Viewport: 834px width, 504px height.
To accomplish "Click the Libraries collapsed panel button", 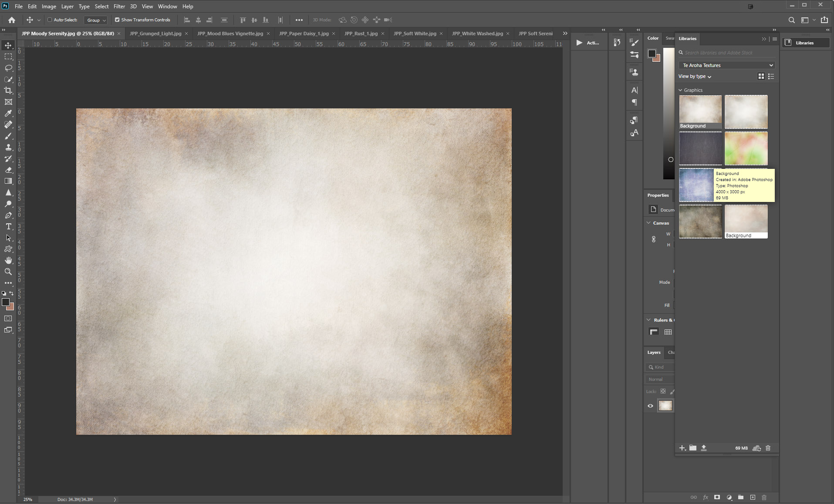I will tap(804, 43).
